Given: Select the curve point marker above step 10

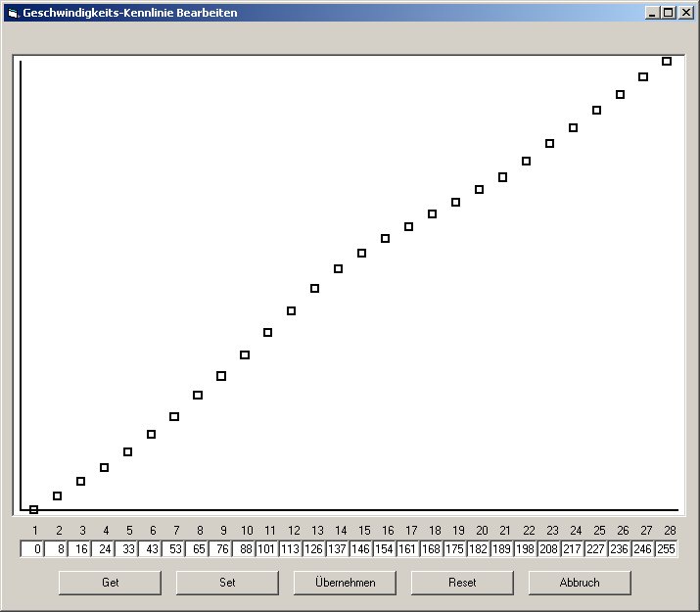Looking at the screenshot, I should point(245,354).
